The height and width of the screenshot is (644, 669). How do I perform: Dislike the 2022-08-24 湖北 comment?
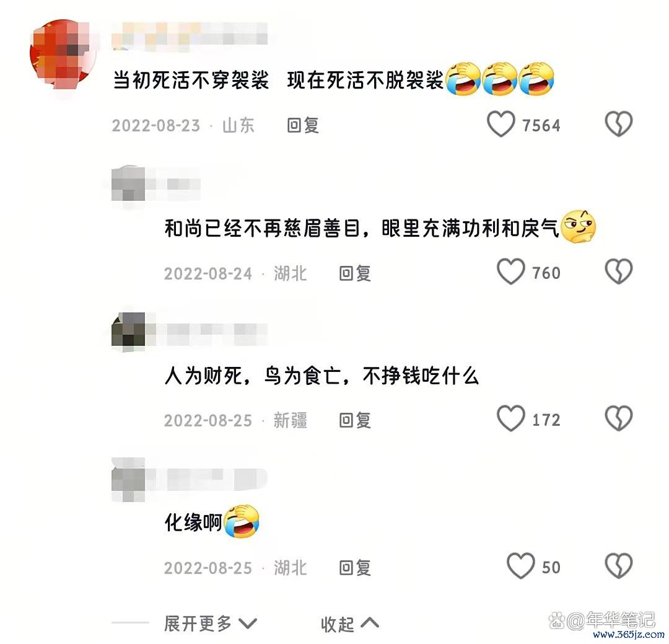619,271
